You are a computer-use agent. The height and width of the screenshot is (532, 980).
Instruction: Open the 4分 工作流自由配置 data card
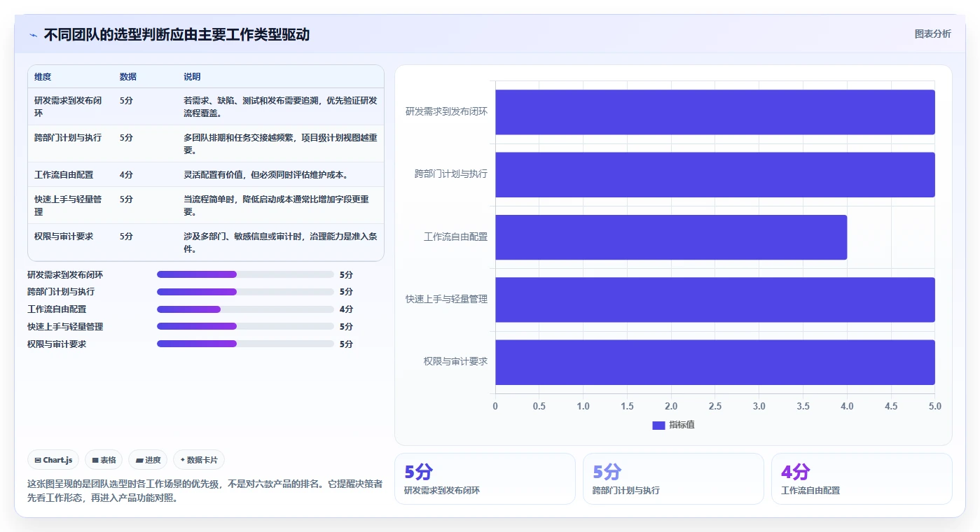(862, 479)
